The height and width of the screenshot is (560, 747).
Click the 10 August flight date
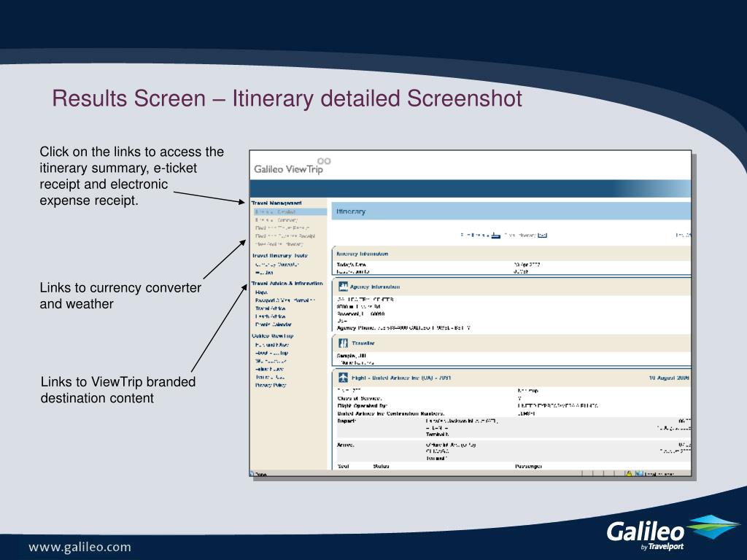(x=669, y=378)
